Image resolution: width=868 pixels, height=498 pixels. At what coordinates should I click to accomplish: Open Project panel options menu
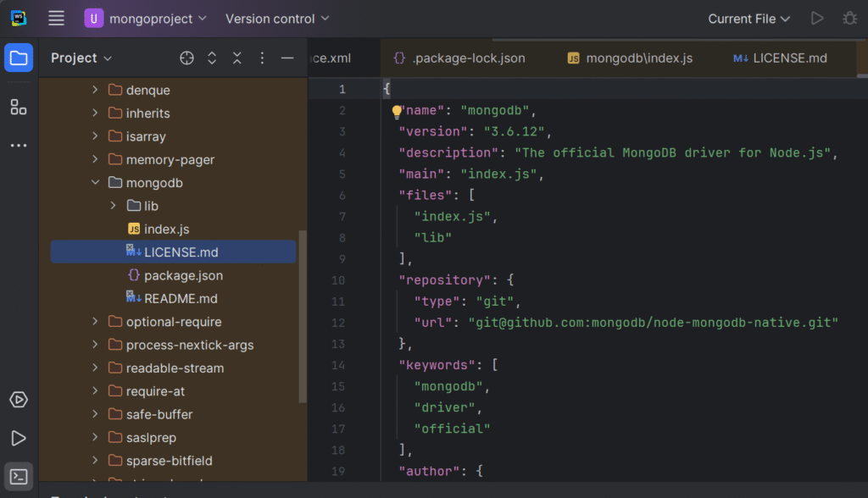click(x=262, y=58)
